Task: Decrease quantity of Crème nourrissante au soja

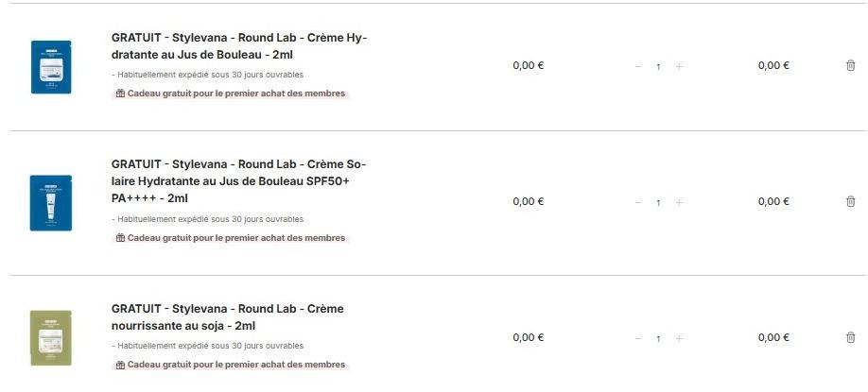Action: pos(638,338)
